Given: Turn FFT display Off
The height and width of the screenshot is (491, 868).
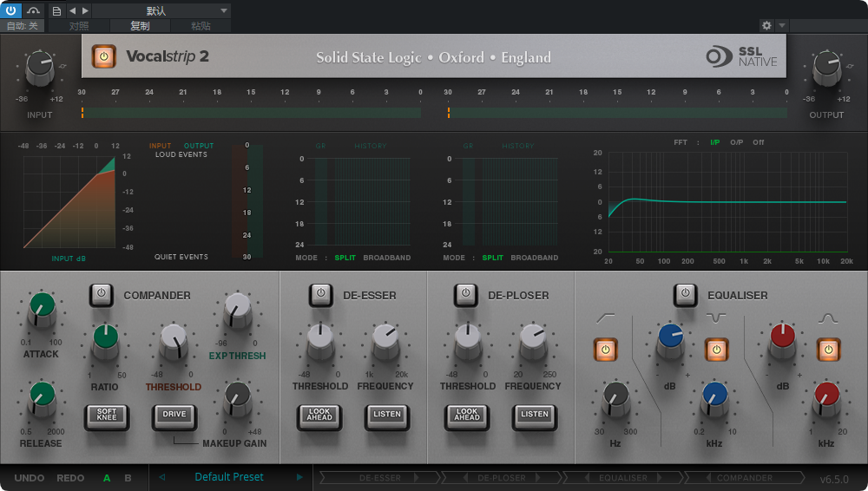Looking at the screenshot, I should tap(759, 142).
